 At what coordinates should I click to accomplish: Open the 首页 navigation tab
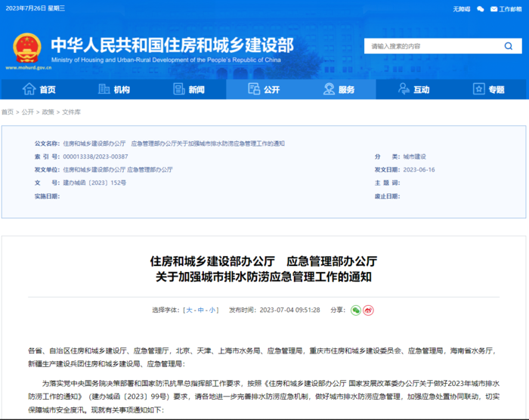(x=39, y=89)
